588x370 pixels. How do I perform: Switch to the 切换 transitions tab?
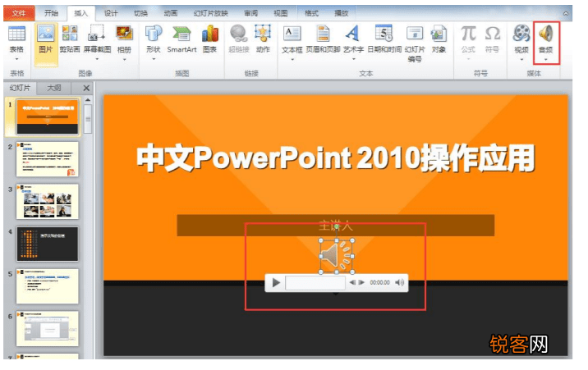coord(140,13)
